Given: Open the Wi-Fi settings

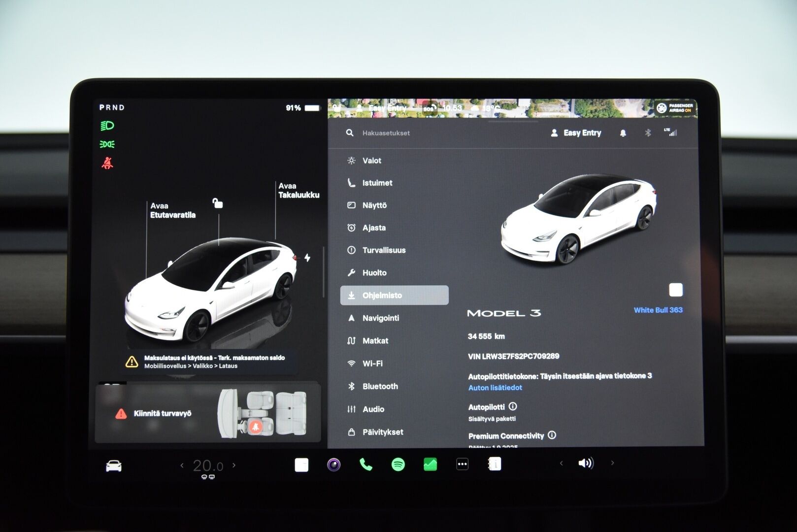Looking at the screenshot, I should pos(365,364).
